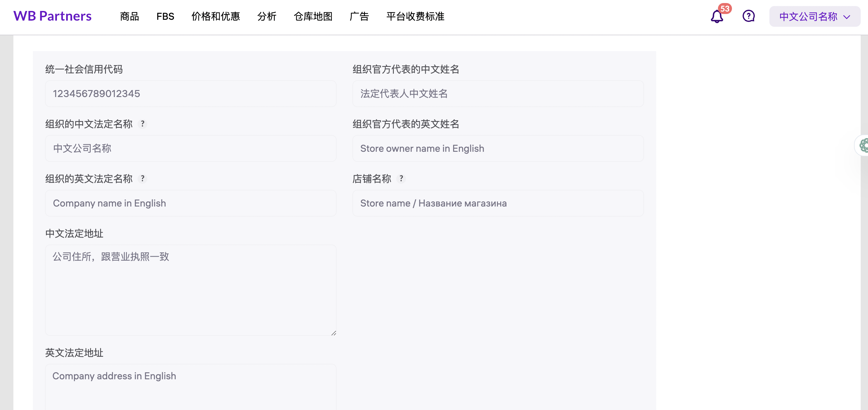Click the WB Partners logo
Image resolution: width=868 pixels, height=410 pixels.
coord(52,16)
